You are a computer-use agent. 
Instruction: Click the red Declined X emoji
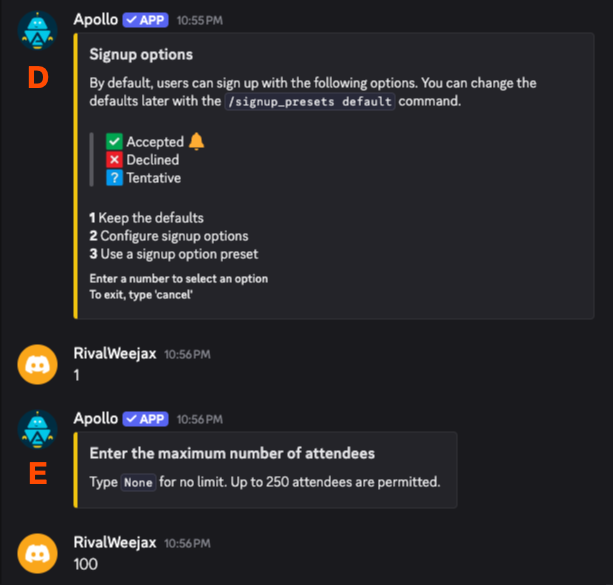coord(114,160)
